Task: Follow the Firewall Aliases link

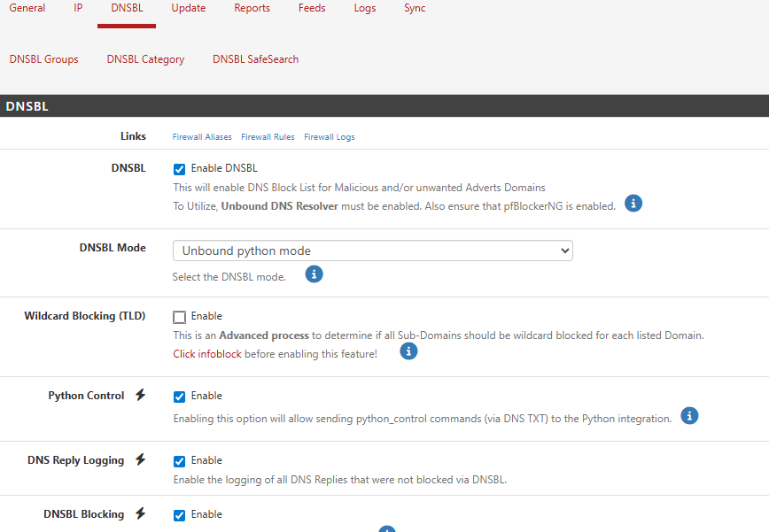Action: point(202,137)
